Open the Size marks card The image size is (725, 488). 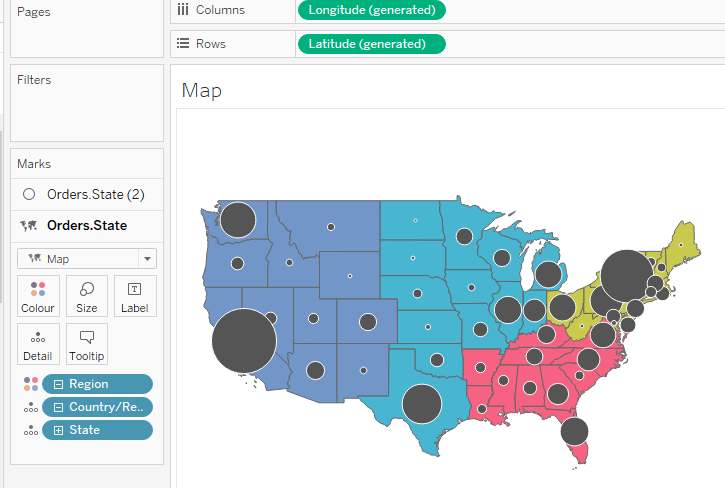87,297
